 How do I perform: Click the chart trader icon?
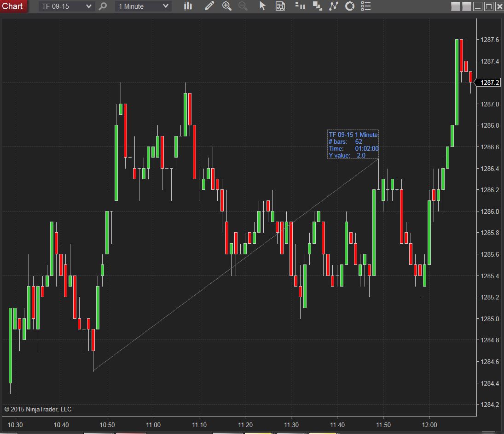click(x=300, y=6)
